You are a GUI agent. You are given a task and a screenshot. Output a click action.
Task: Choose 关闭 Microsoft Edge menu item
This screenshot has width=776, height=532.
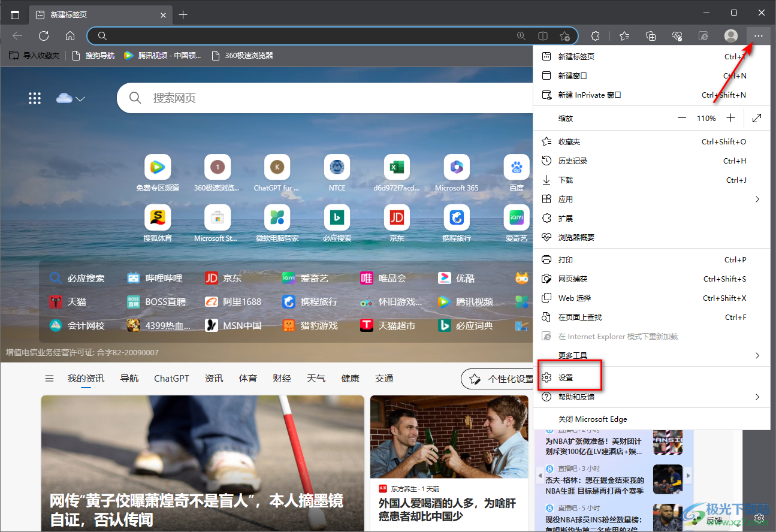tap(651, 419)
